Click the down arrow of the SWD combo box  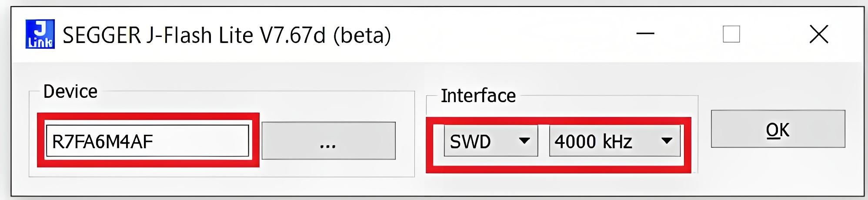tap(524, 141)
